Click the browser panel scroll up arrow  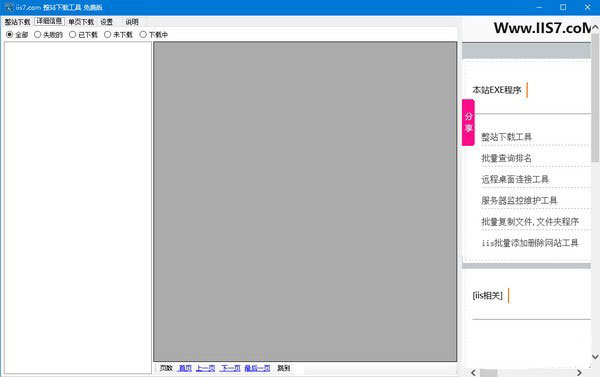[595, 27]
